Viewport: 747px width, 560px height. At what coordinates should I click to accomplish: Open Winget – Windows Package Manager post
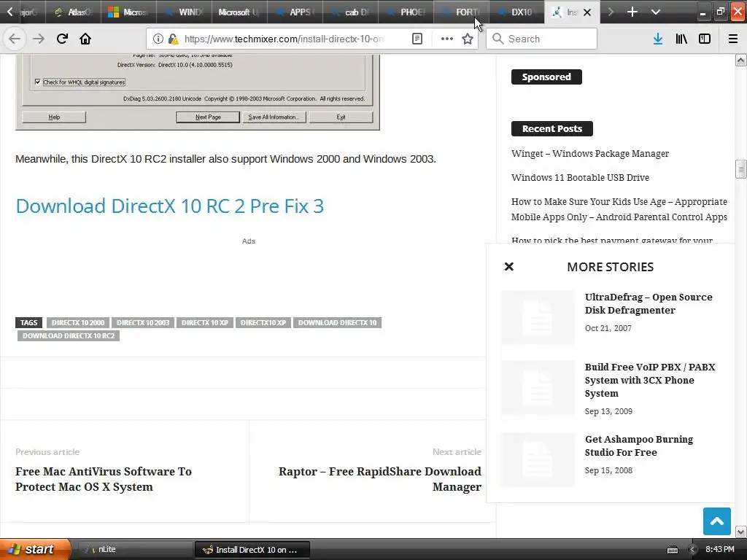589,153
